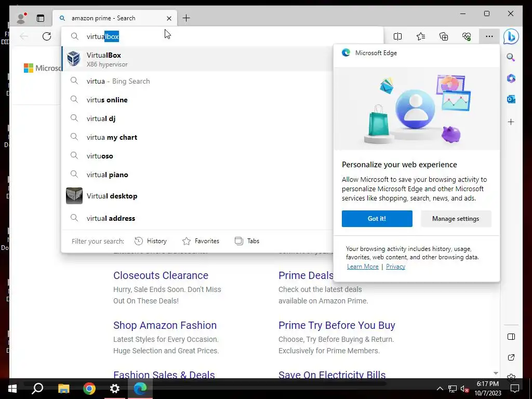The height and width of the screenshot is (399, 532).
Task: Open the Learn More link
Action: tap(363, 267)
